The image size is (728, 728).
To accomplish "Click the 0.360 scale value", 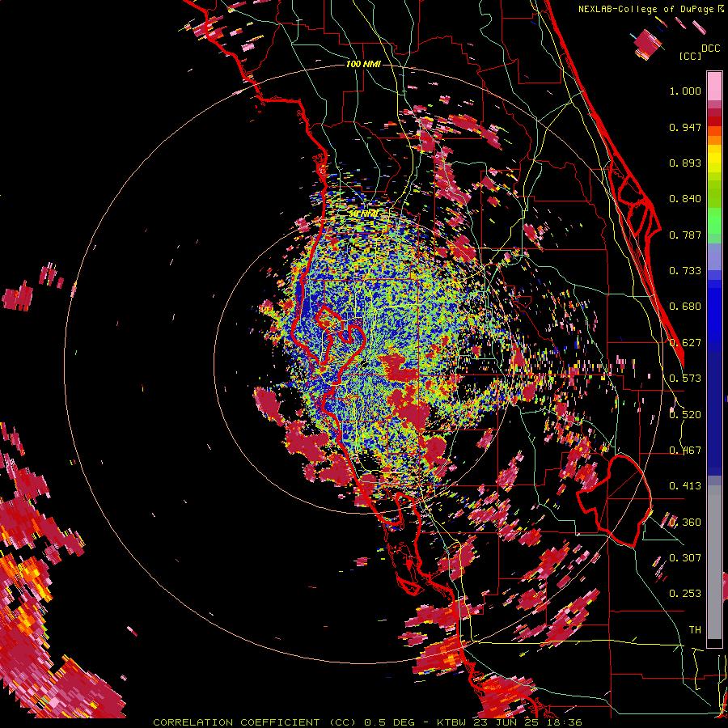I will pyautogui.click(x=685, y=523).
